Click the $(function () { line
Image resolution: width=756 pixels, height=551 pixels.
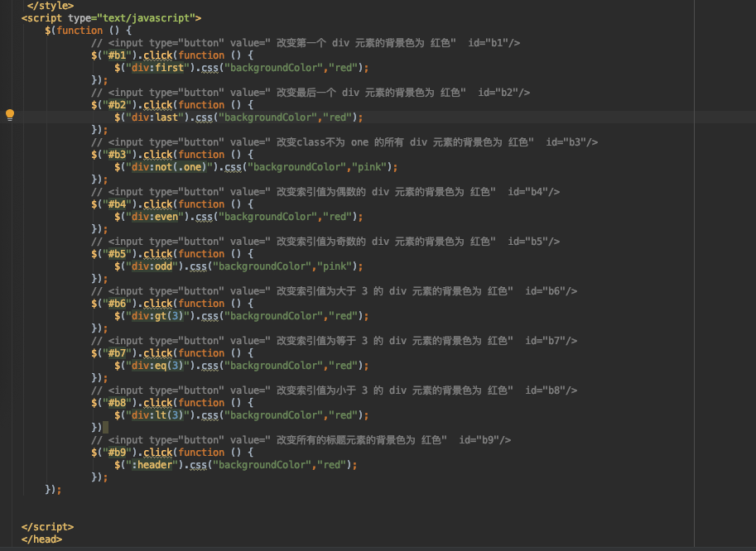point(89,31)
